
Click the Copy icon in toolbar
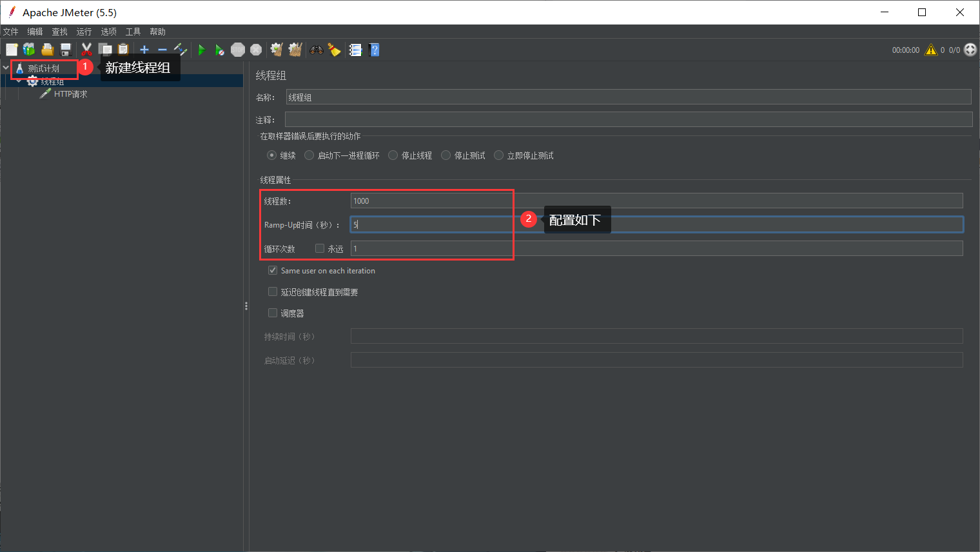(104, 50)
